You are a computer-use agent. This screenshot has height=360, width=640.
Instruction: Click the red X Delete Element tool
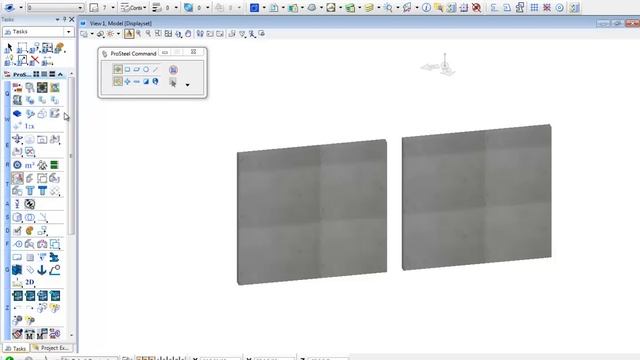pyautogui.click(x=35, y=60)
